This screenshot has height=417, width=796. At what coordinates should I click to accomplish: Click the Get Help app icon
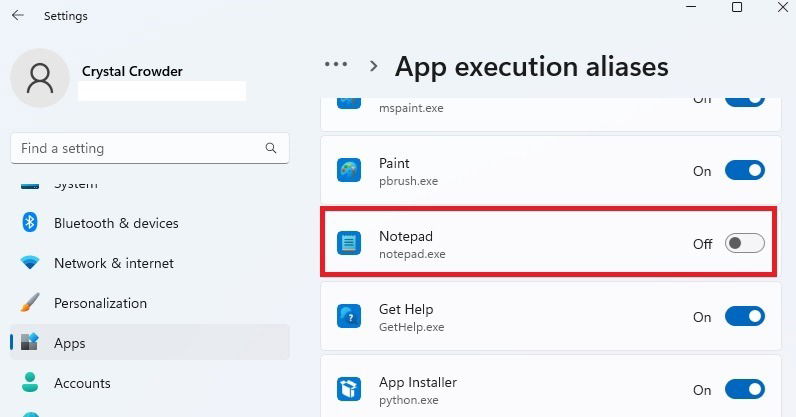tap(349, 316)
